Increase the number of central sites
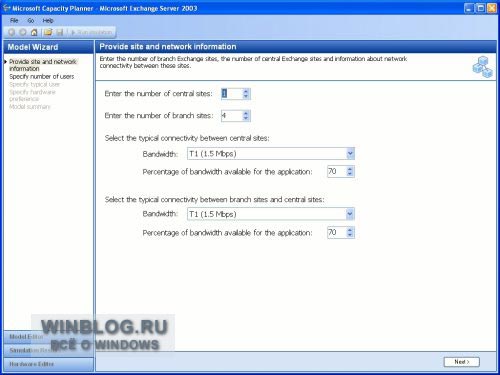Viewport: 500px width, 375px height. click(x=246, y=91)
